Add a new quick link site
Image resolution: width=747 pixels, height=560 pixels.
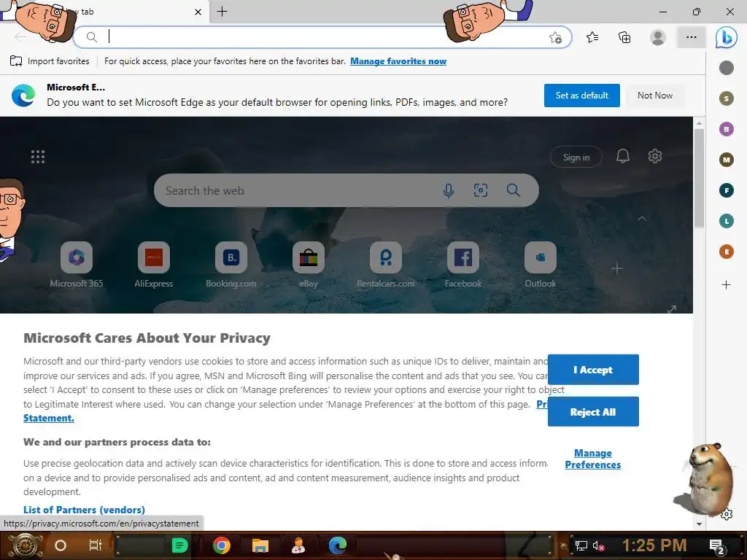[617, 268]
